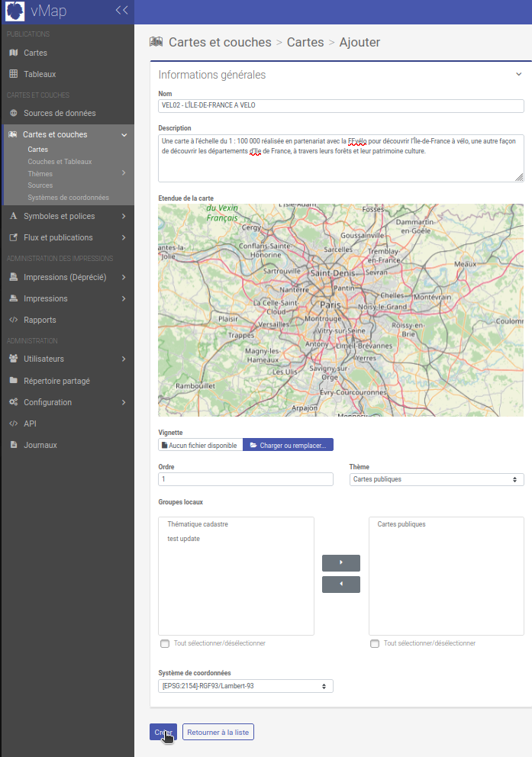
Task: Select Systèmes de coordonnées menu entry
Action: pos(68,198)
